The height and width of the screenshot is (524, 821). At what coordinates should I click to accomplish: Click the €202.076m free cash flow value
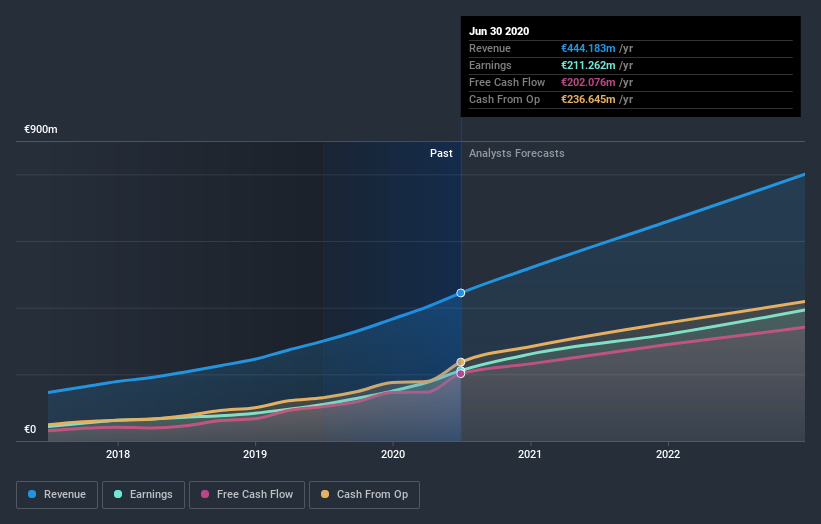(x=588, y=82)
